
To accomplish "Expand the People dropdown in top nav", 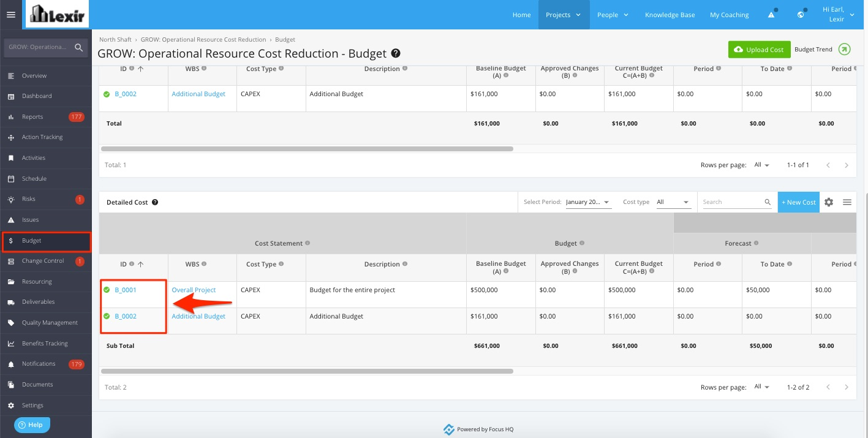I will [x=613, y=15].
